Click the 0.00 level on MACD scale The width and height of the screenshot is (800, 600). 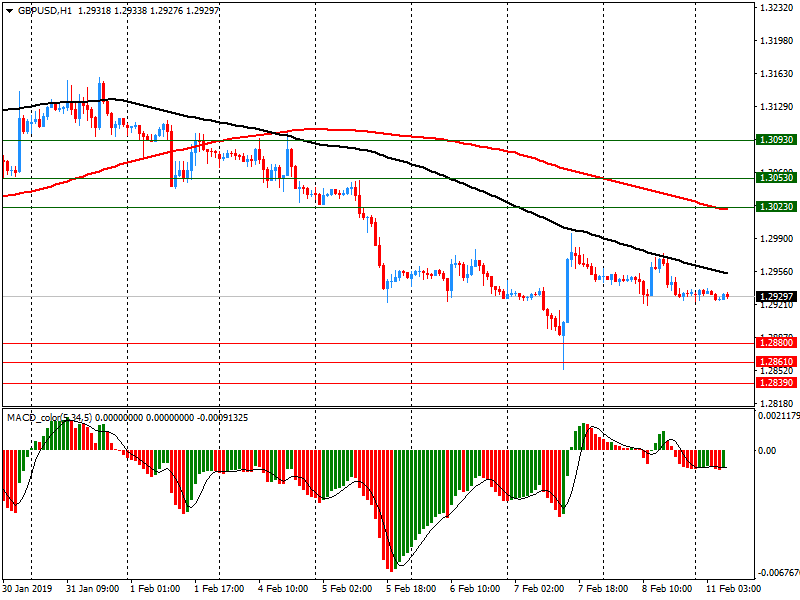tap(768, 451)
